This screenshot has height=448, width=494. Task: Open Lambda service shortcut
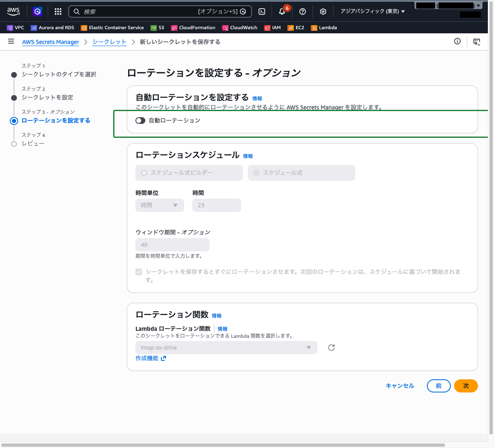click(324, 28)
